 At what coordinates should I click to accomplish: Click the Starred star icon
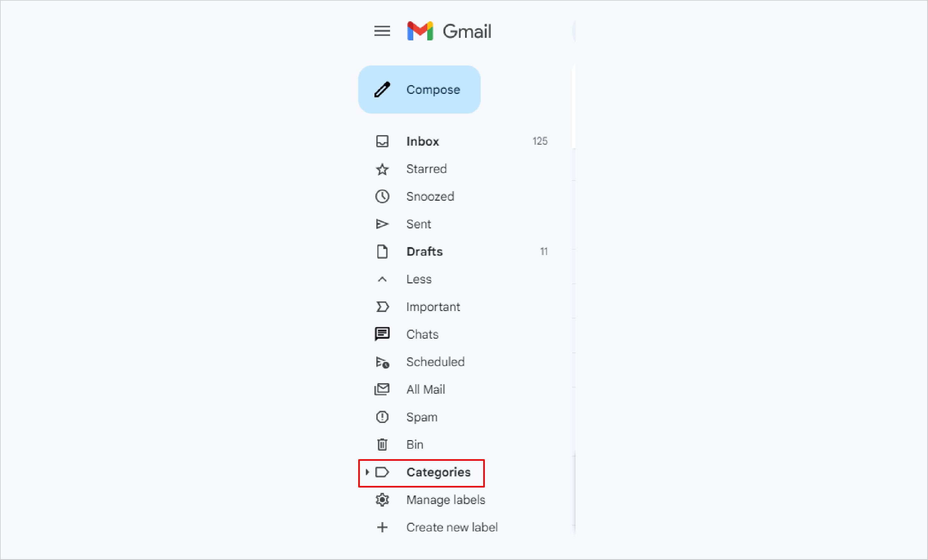pos(382,169)
